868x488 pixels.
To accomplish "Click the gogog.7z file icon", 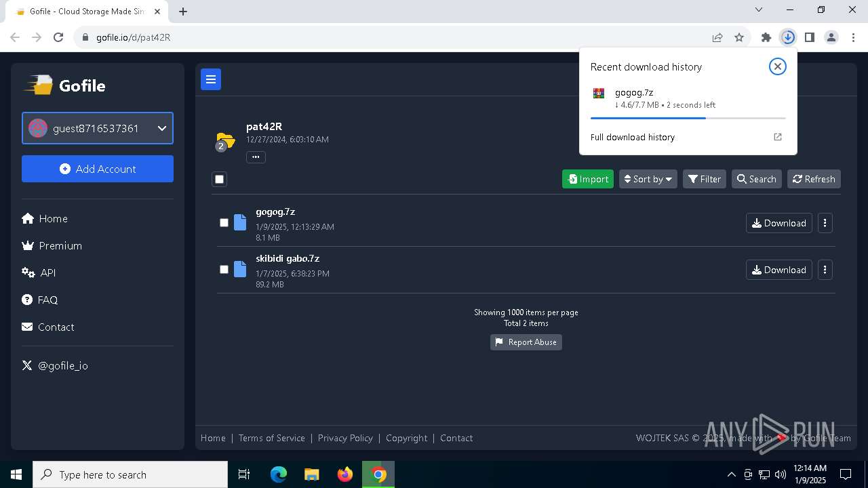I will [240, 222].
